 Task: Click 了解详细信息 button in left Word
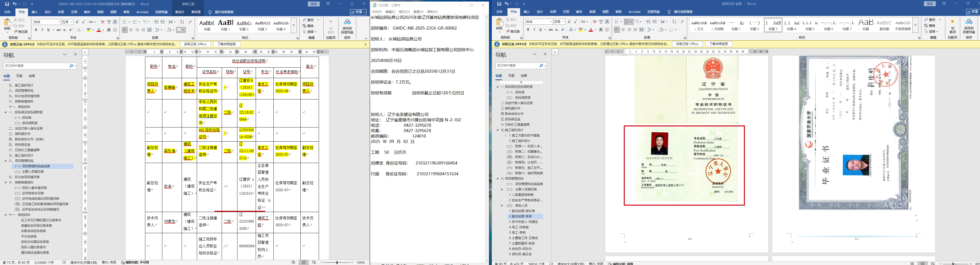[x=227, y=44]
